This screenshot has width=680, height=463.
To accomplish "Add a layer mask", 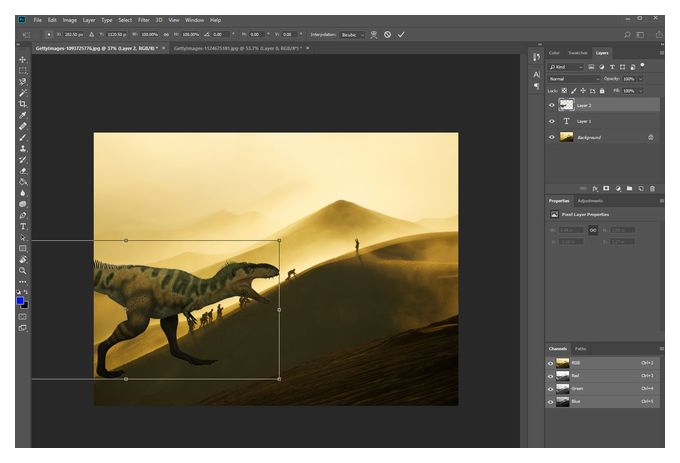I will (606, 189).
